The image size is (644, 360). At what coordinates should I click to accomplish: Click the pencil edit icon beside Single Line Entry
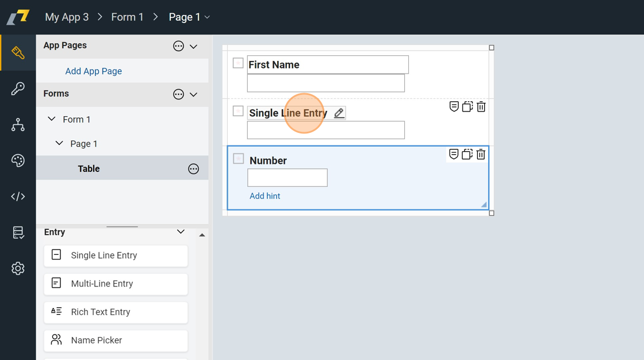[339, 113]
